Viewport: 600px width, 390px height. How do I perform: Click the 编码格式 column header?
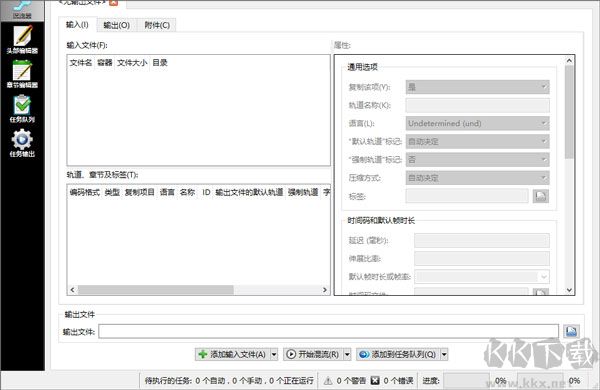(x=85, y=192)
